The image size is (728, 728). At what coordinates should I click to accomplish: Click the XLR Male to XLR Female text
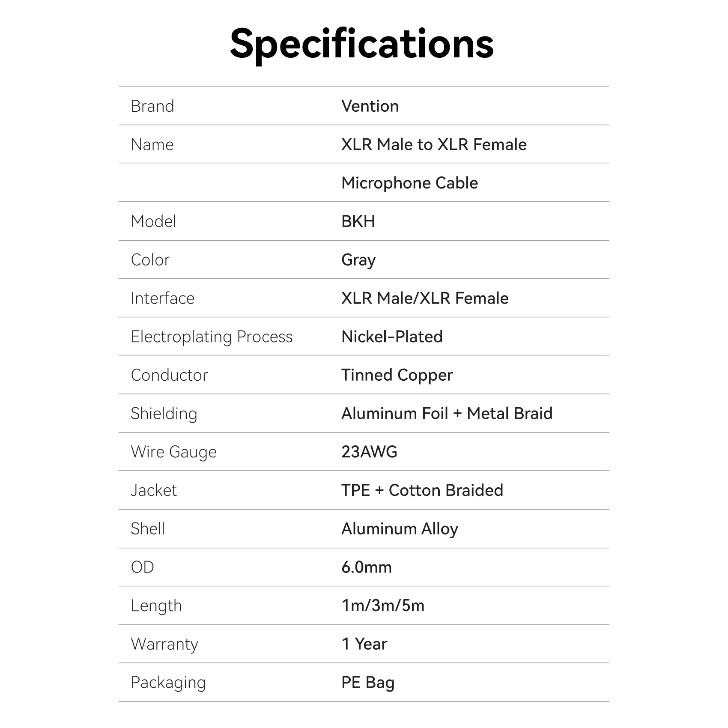pyautogui.click(x=434, y=145)
